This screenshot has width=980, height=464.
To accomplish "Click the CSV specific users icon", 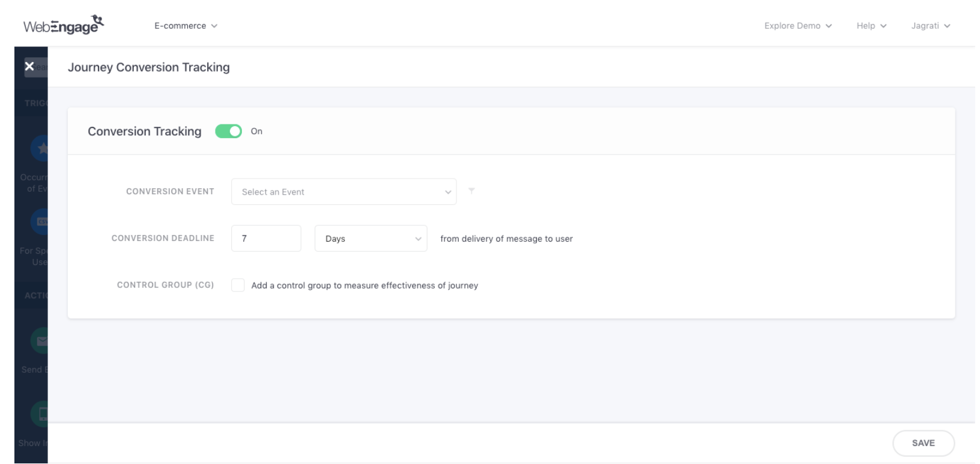I will 41,222.
